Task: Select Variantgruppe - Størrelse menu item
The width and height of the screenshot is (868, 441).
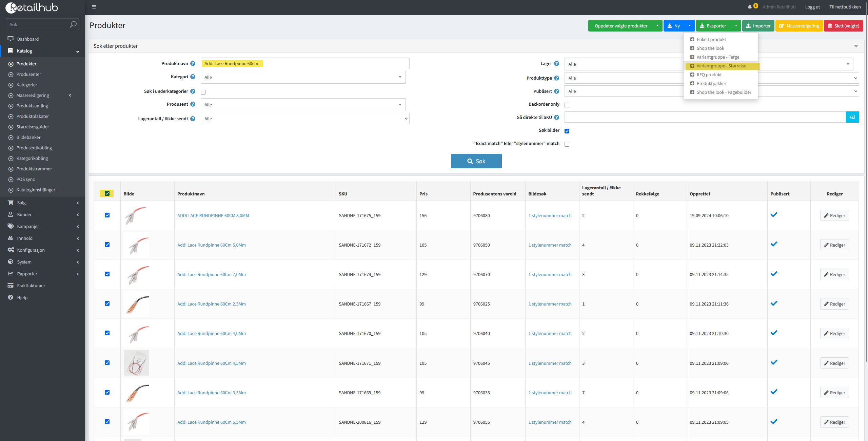Action: point(721,66)
